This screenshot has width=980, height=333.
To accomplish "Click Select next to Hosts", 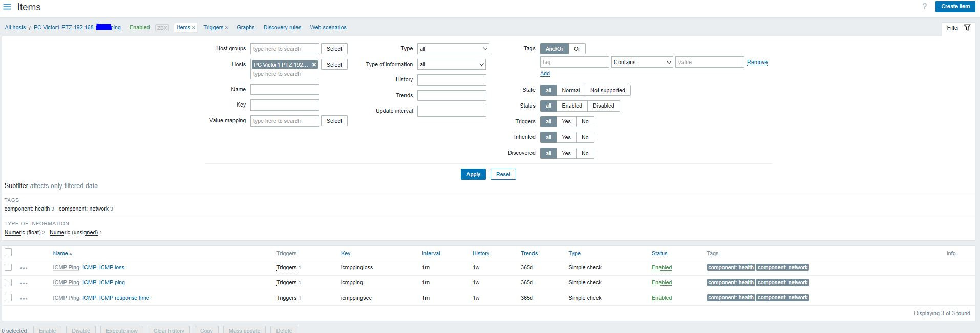I will click(334, 65).
